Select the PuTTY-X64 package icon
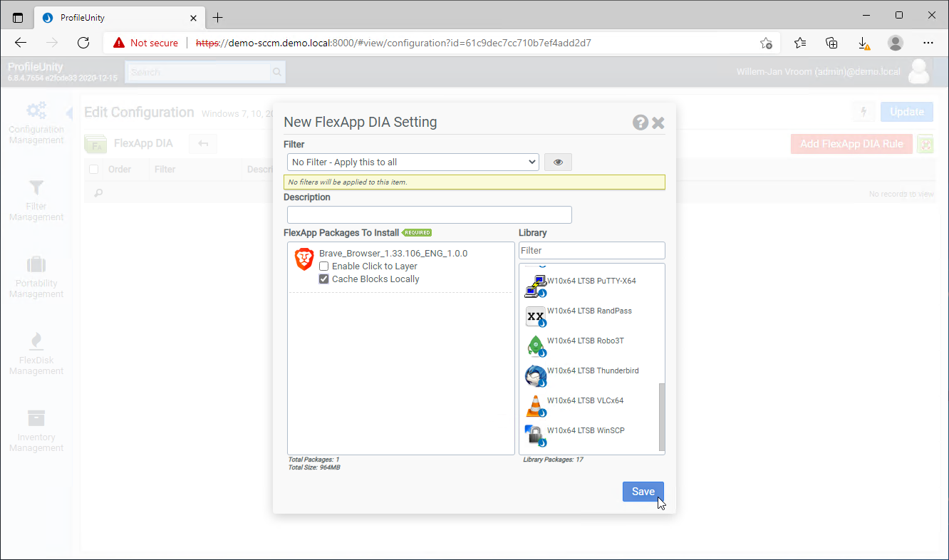This screenshot has height=560, width=949. click(534, 286)
